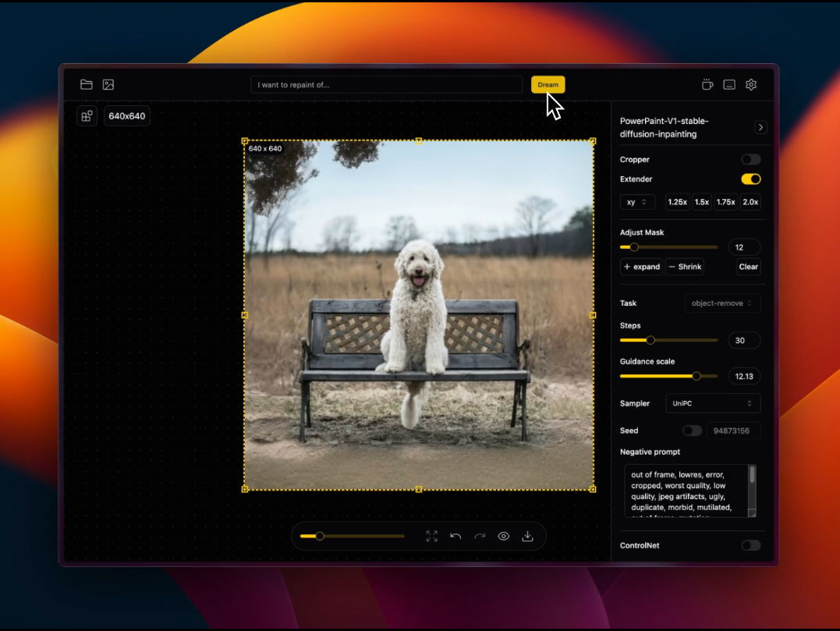The height and width of the screenshot is (631, 840).
Task: Click the Adjust Mask value field 12
Action: (x=744, y=247)
